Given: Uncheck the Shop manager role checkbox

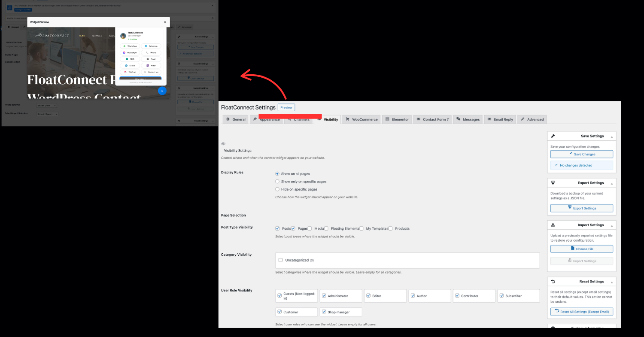Looking at the screenshot, I should [324, 312].
